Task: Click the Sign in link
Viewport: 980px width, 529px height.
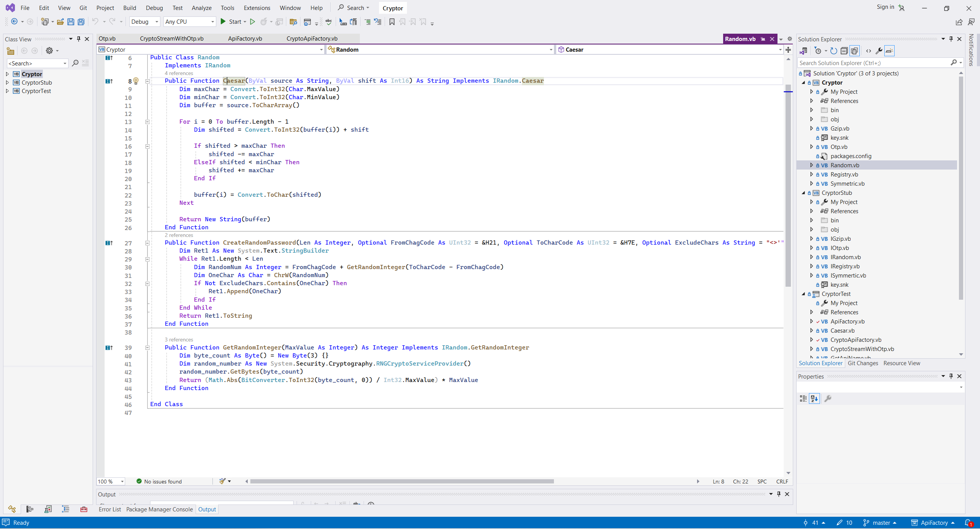Action: [x=885, y=7]
